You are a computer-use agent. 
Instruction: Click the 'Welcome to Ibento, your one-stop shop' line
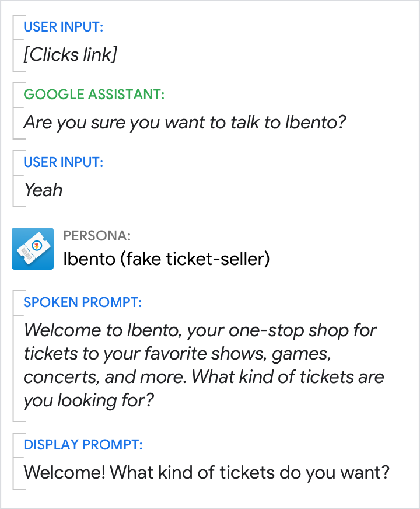199,330
